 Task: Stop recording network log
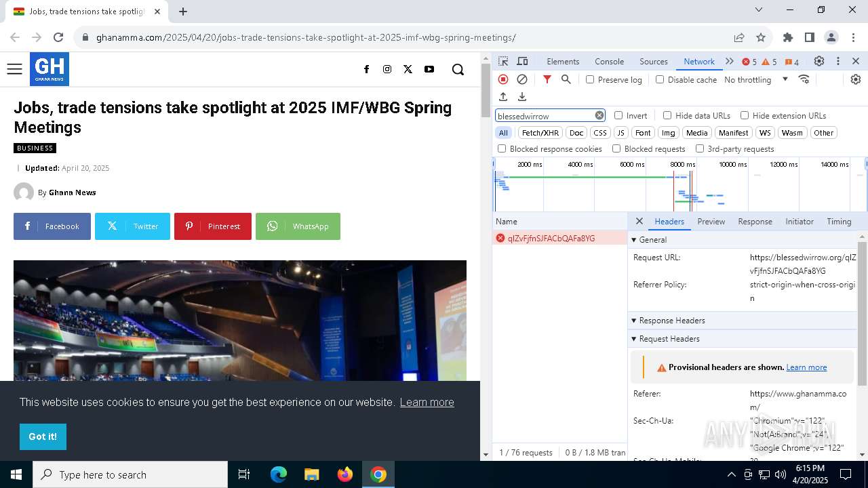pos(503,79)
